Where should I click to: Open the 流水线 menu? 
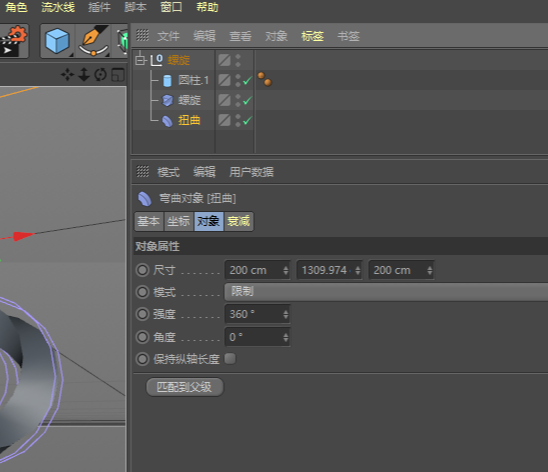58,7
